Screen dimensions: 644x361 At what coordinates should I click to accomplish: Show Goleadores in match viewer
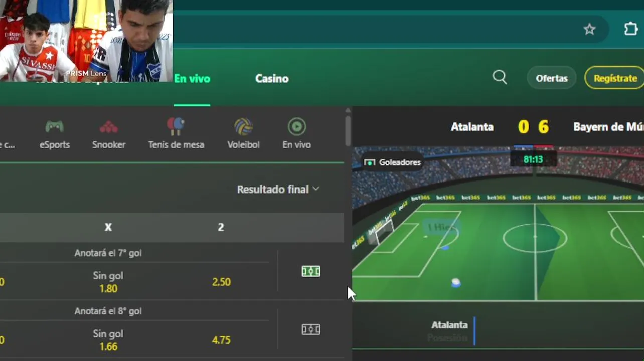393,162
